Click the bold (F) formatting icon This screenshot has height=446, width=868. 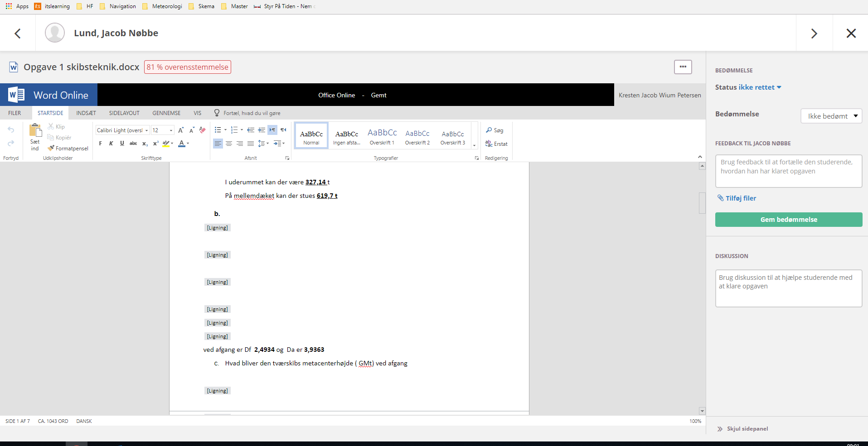[x=100, y=144]
